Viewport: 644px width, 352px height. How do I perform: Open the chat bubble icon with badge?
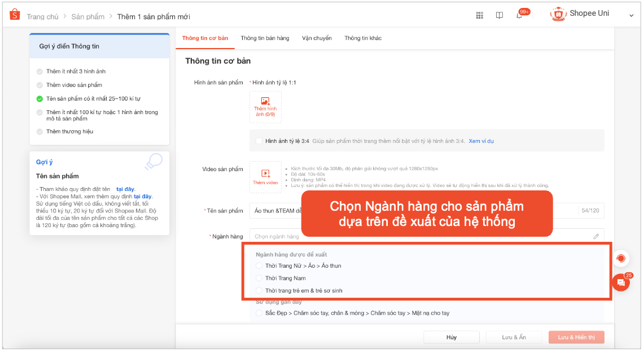click(620, 283)
